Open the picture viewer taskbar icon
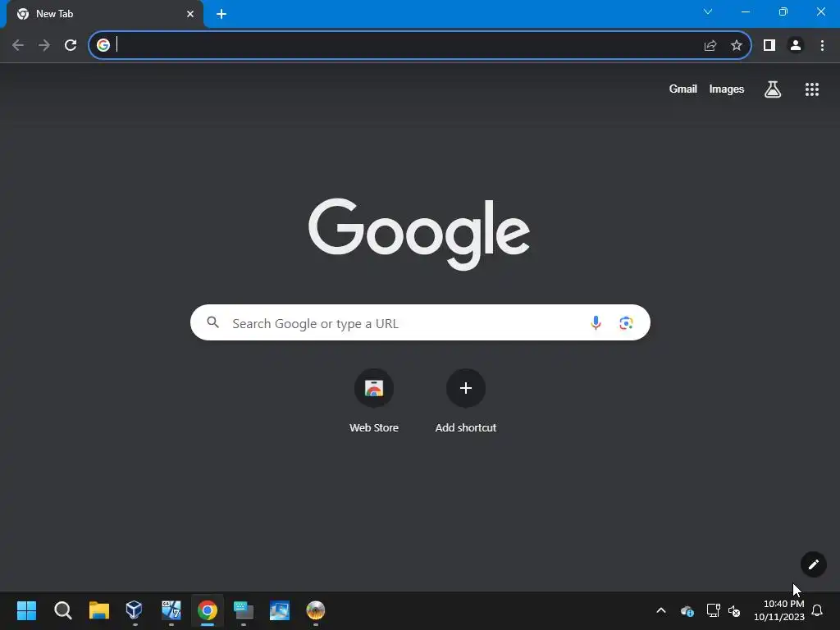The image size is (840, 630). [x=280, y=610]
